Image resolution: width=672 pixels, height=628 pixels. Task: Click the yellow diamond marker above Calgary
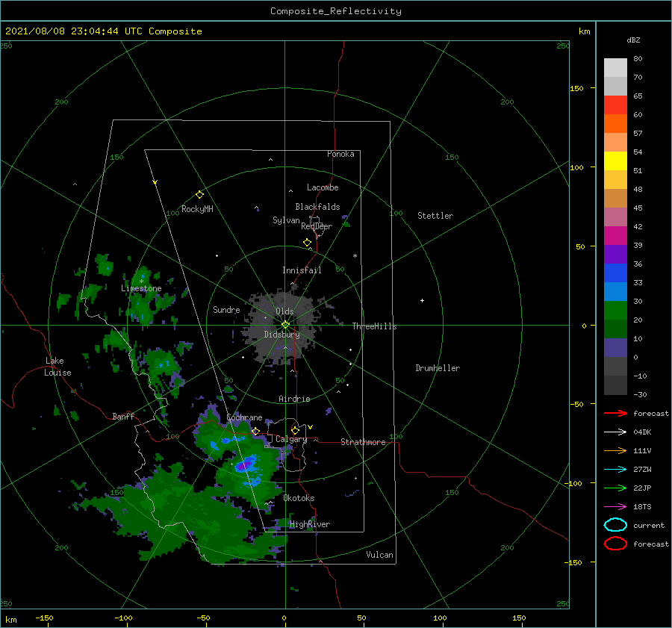coord(295,430)
